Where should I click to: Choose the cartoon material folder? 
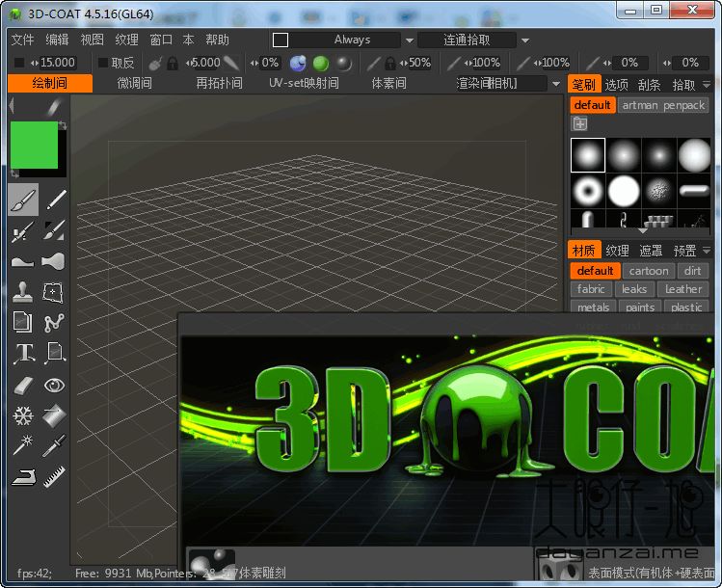pyautogui.click(x=649, y=271)
